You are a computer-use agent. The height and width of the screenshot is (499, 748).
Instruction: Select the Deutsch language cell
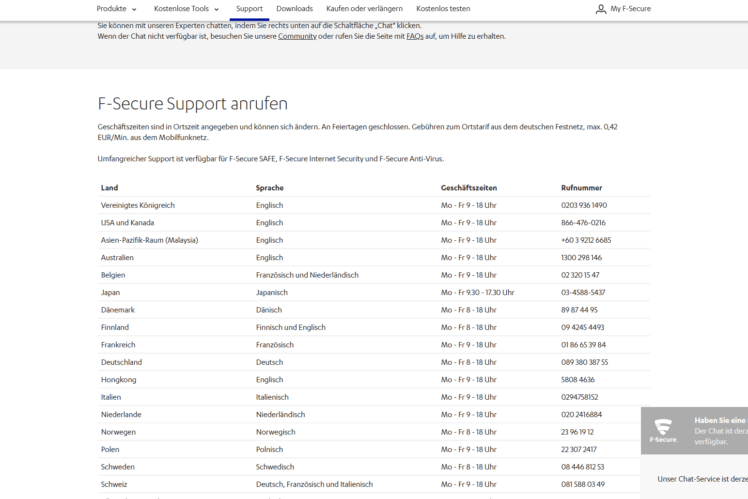click(x=270, y=362)
